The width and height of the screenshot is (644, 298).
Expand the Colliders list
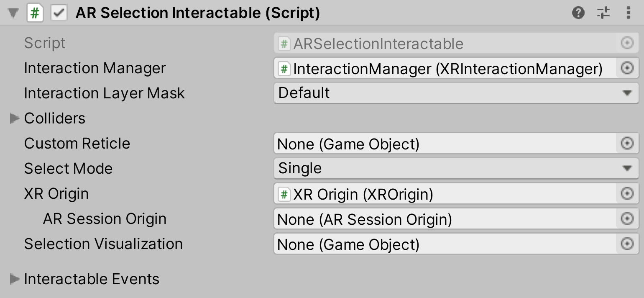point(14,118)
